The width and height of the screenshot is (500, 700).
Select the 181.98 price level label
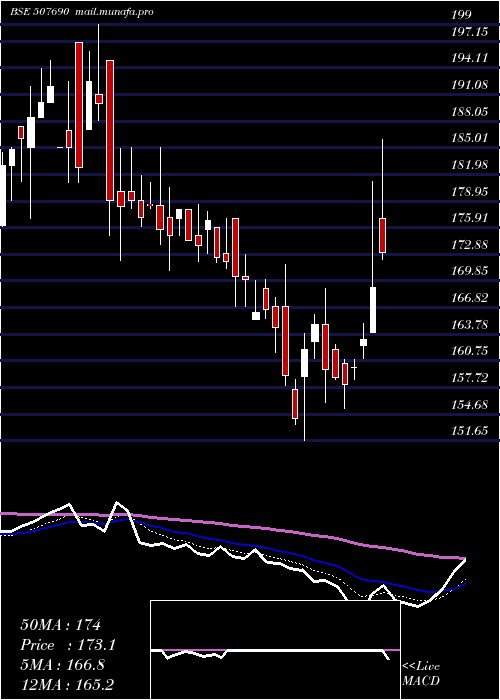(x=469, y=165)
